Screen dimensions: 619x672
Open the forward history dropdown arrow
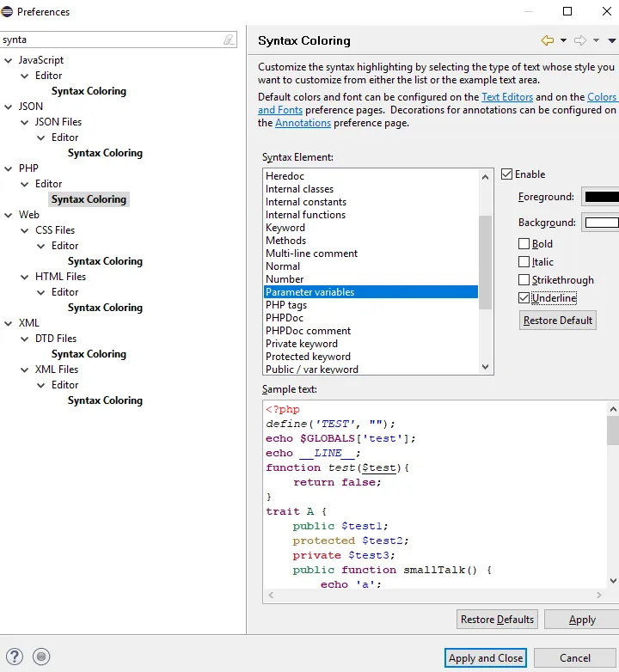596,40
